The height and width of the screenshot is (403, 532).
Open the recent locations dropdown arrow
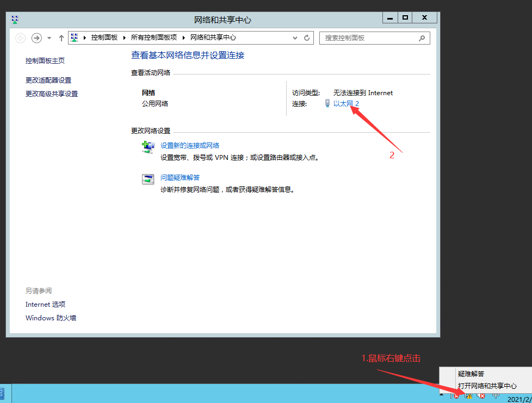(x=49, y=38)
